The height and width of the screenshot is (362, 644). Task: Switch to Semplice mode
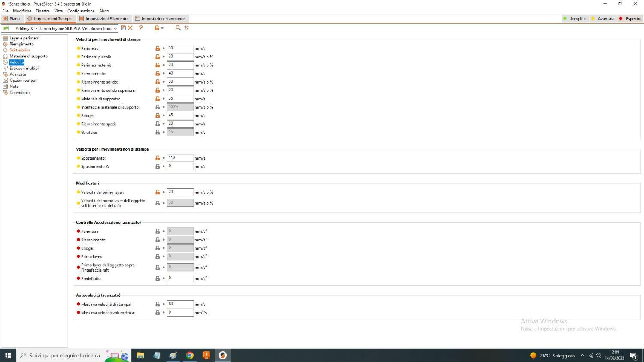[575, 18]
